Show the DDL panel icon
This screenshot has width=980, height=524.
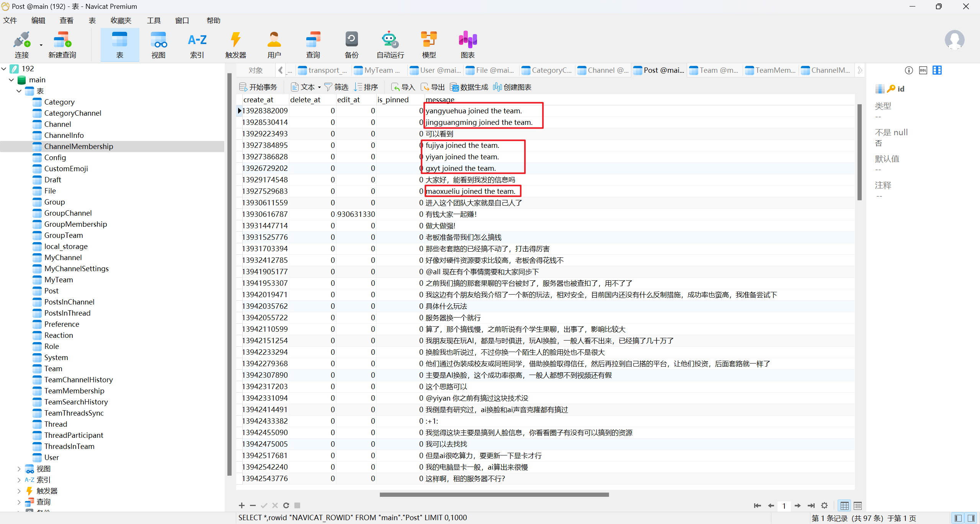coord(923,70)
